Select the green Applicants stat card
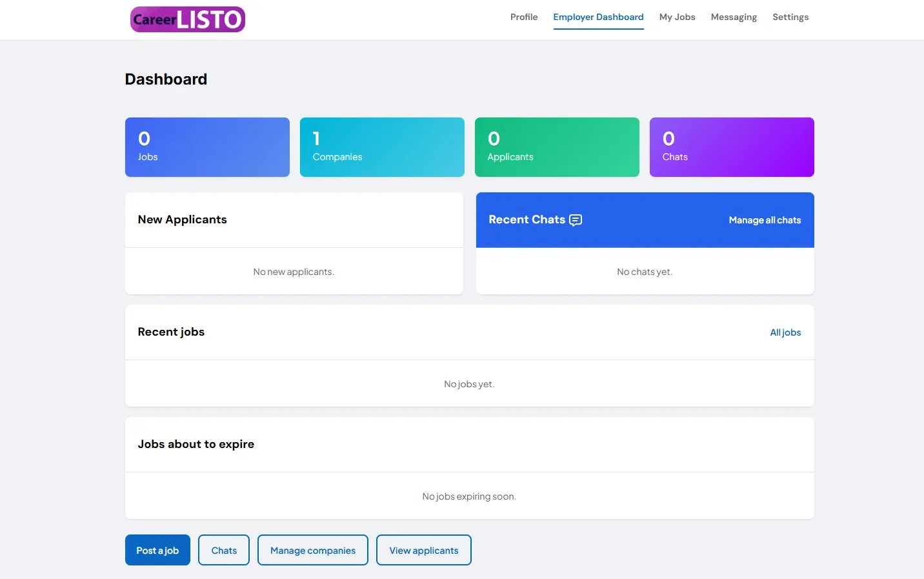 [557, 147]
